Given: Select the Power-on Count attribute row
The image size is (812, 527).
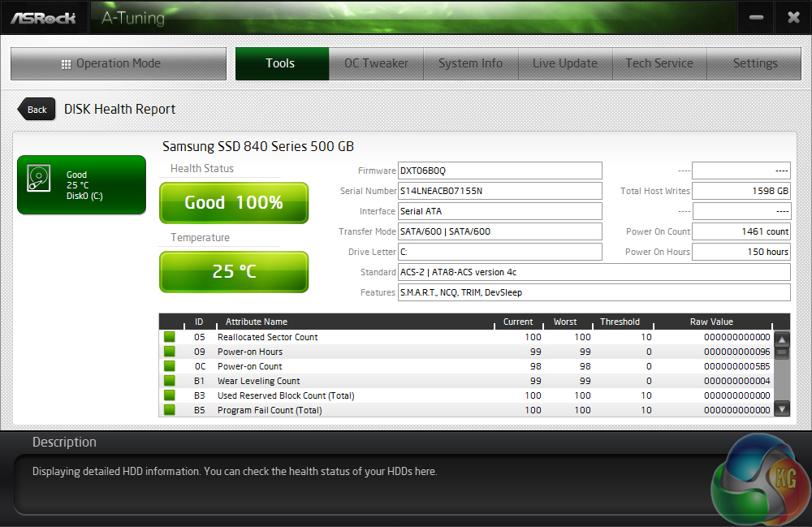Looking at the screenshot, I should pyautogui.click(x=467, y=366).
